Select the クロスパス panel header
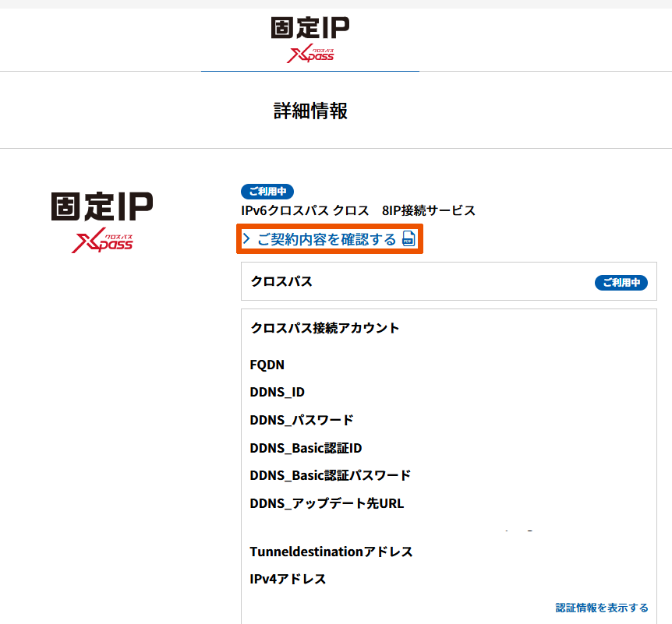 pyautogui.click(x=281, y=281)
